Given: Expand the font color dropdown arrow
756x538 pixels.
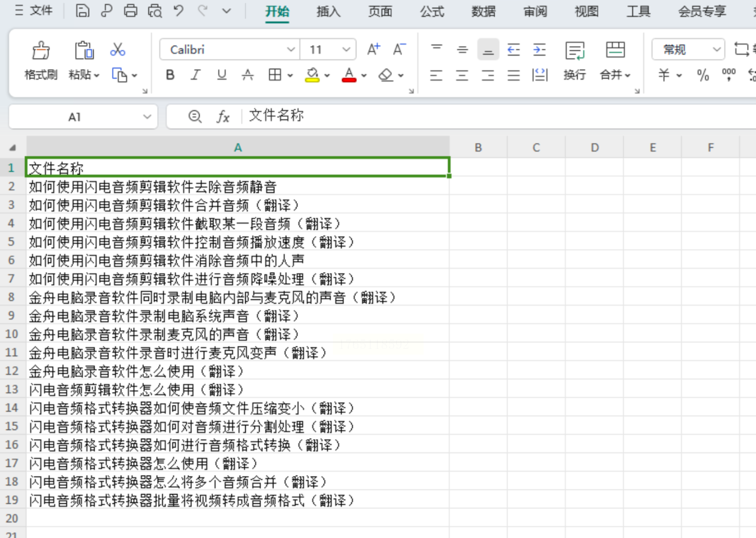Looking at the screenshot, I should [364, 75].
